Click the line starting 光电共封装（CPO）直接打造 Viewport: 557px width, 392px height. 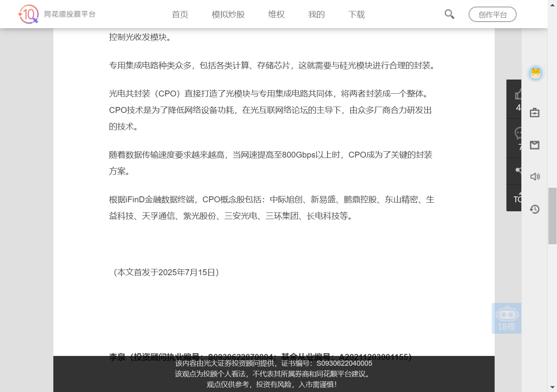(x=269, y=94)
